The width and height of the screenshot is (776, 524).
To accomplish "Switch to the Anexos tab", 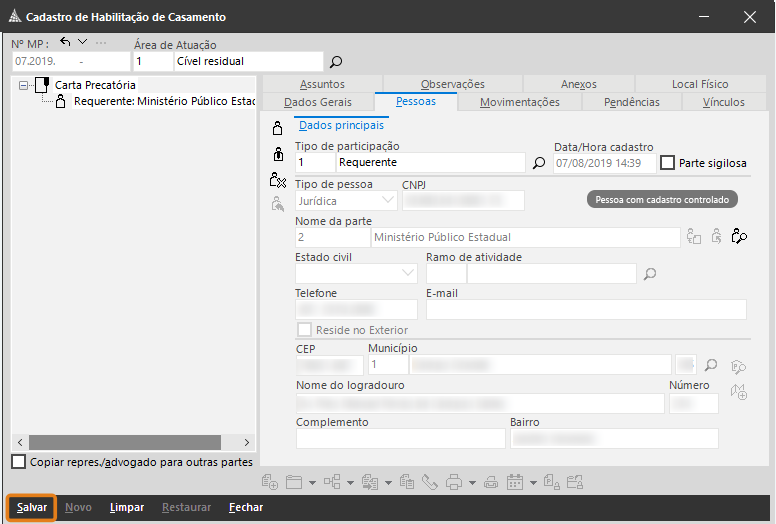I will click(x=579, y=84).
